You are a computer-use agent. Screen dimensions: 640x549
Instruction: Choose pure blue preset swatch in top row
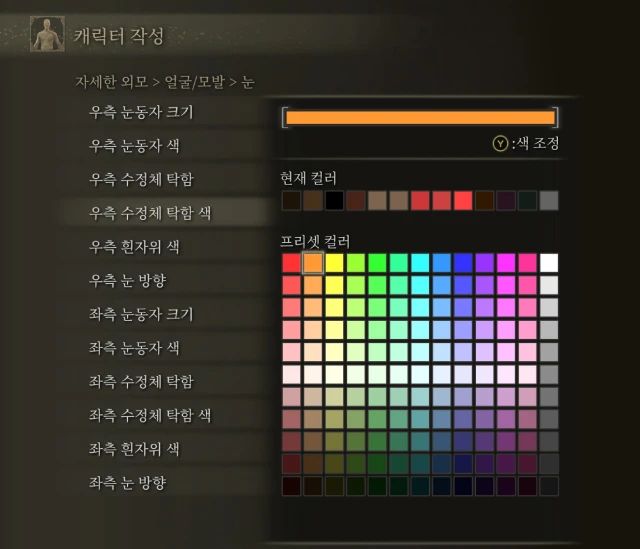[463, 263]
